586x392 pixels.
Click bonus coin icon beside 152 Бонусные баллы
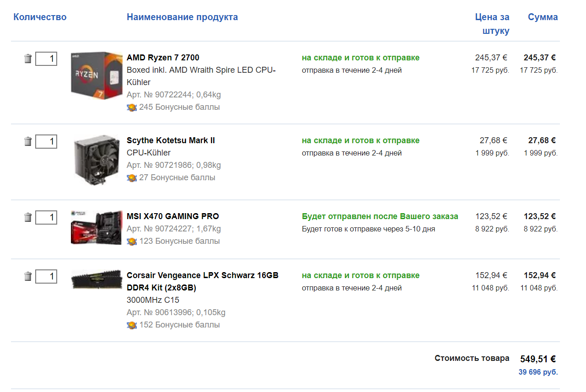coord(132,325)
